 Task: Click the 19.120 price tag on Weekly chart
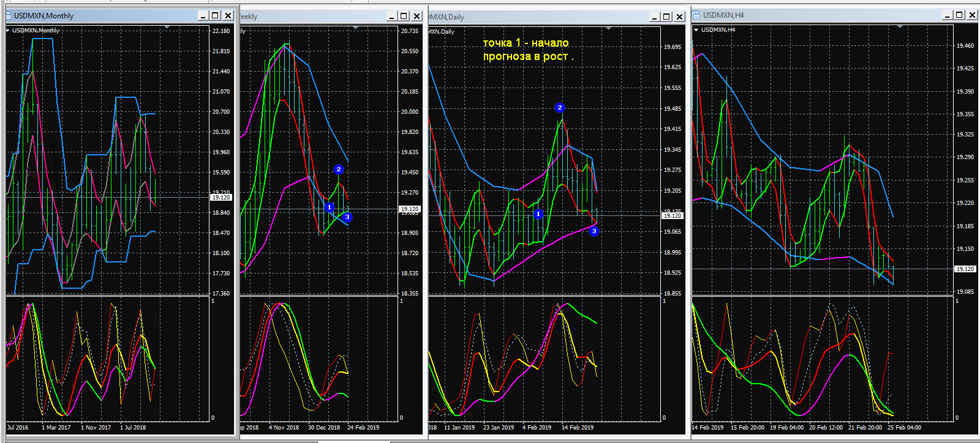409,209
